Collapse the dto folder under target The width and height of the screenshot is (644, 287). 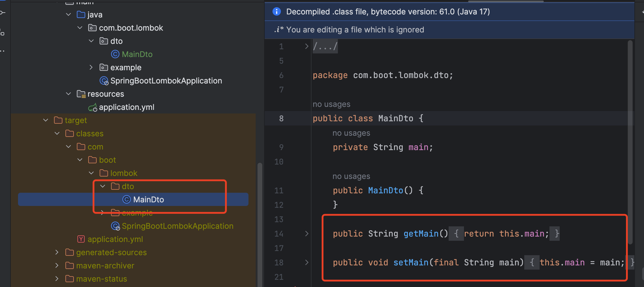103,186
